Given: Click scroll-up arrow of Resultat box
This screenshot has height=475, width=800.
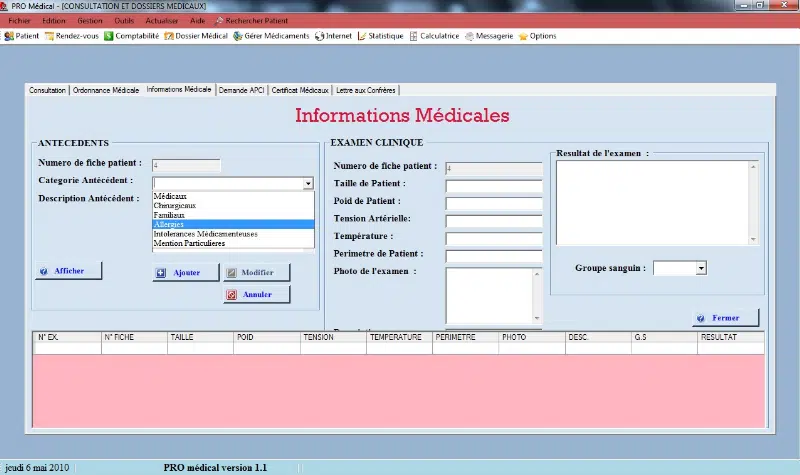Looking at the screenshot, I should coord(753,167).
